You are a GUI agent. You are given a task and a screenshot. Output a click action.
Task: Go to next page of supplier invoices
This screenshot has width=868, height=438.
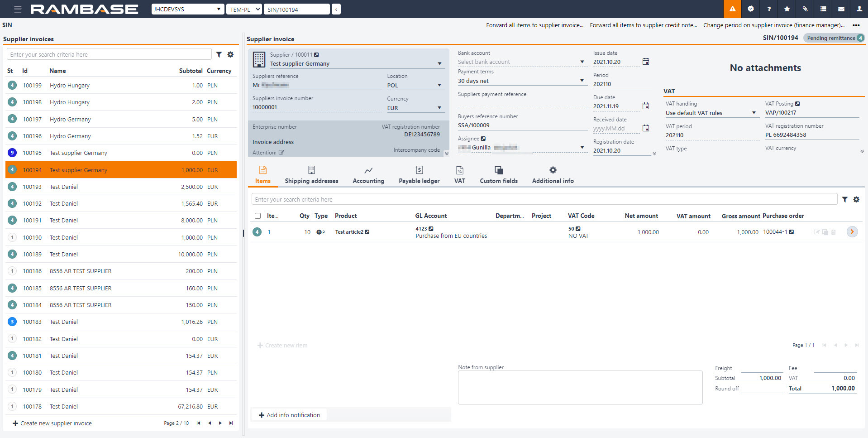220,423
